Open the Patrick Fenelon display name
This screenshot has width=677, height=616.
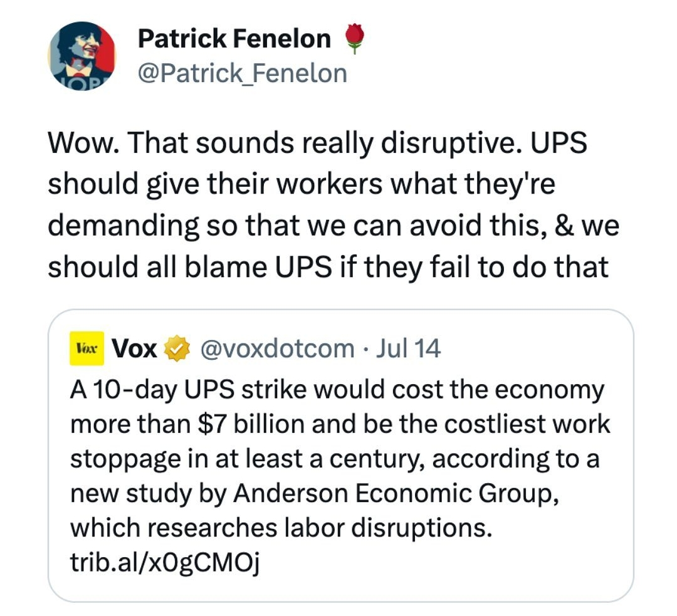234,39
